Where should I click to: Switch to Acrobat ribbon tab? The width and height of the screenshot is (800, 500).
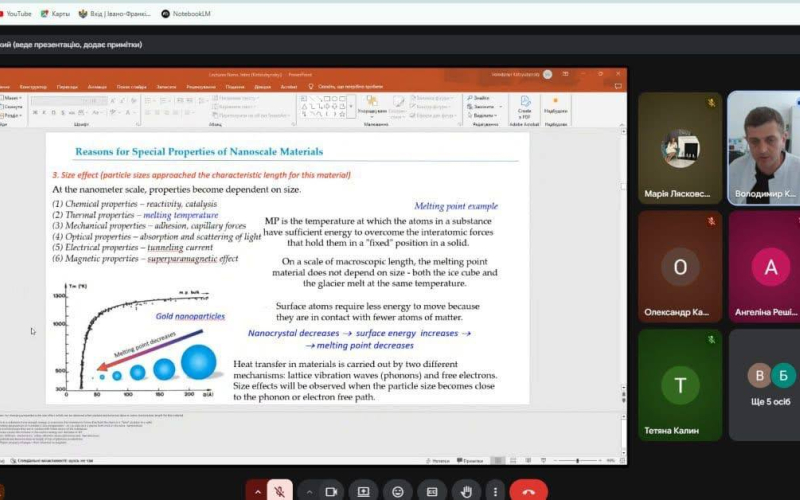tap(289, 87)
